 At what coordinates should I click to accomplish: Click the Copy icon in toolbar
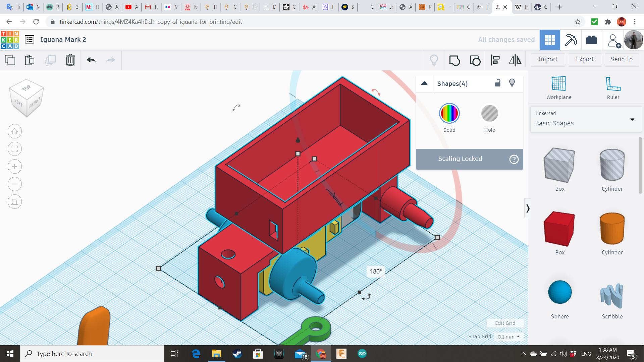(10, 60)
